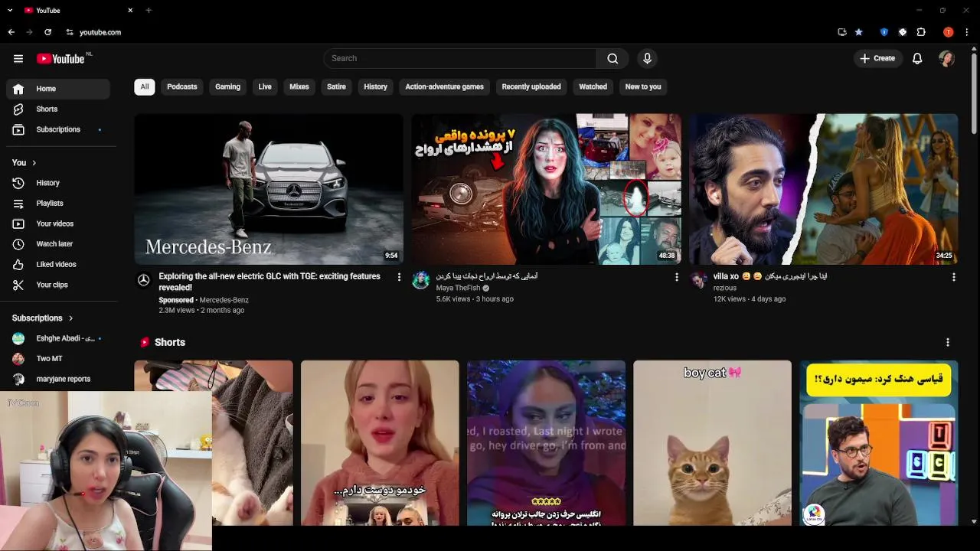Go to Home in sidebar
Viewport: 980px width, 551px height.
[58, 89]
